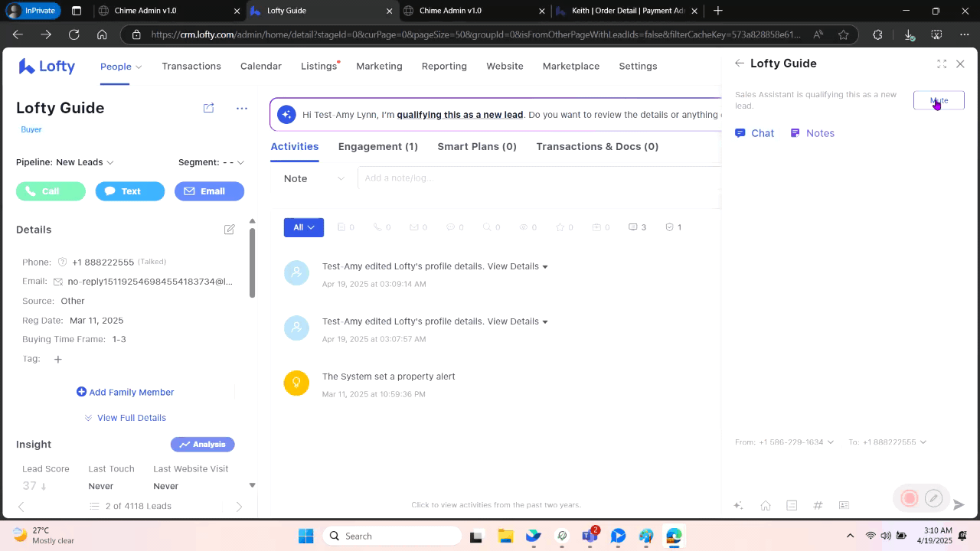Open Calendar menu

261,67
